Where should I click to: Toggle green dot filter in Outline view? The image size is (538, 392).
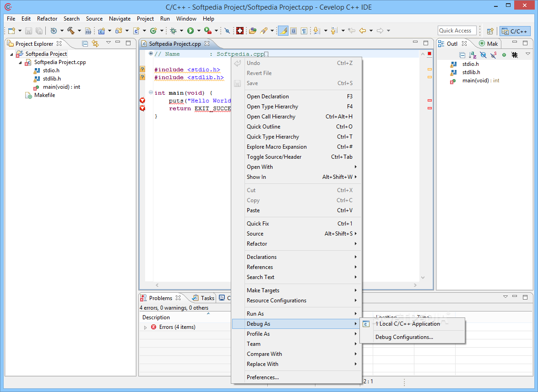(504, 55)
